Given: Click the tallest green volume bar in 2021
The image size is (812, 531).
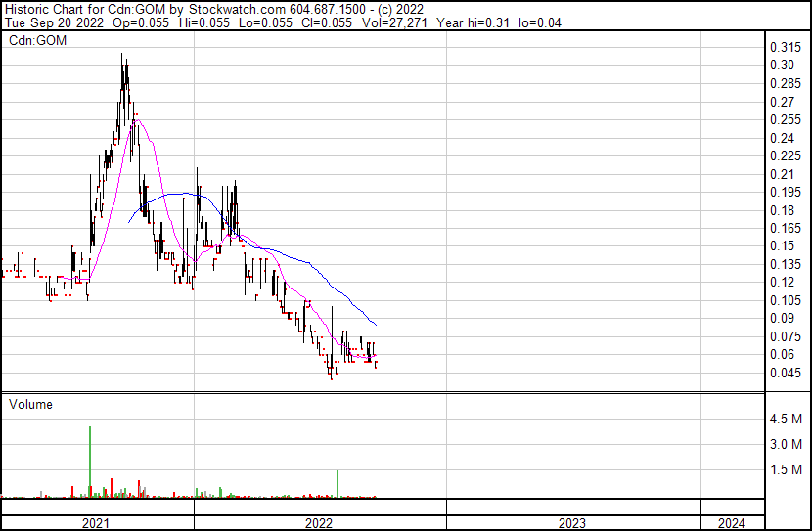Looking at the screenshot, I should (x=90, y=460).
